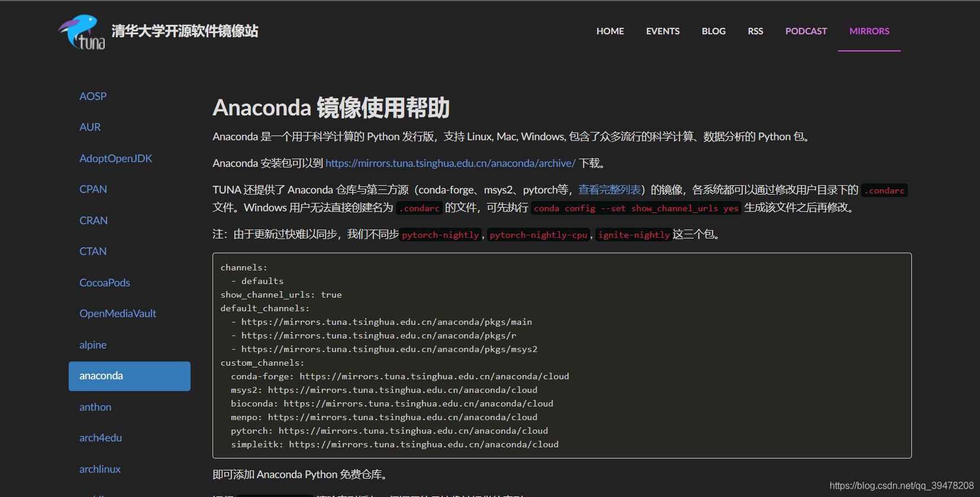The image size is (980, 497).
Task: Click the 'channels:' line in code block
Action: click(244, 267)
